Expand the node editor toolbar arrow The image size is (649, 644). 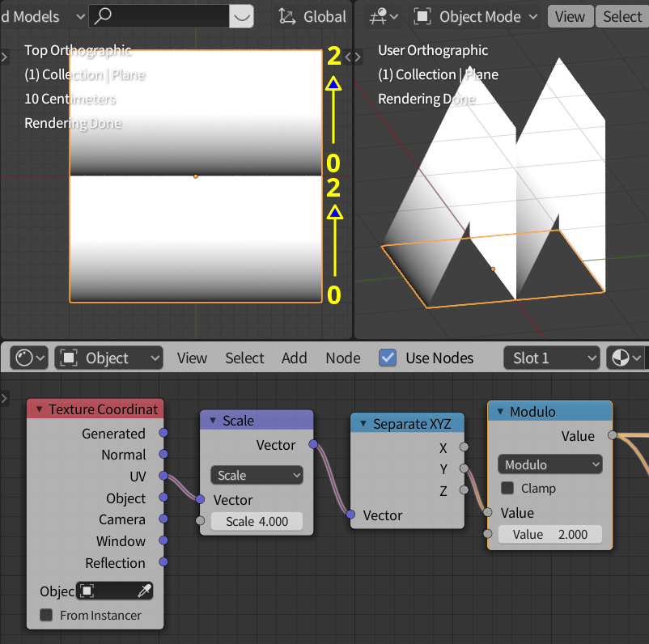tap(5, 398)
